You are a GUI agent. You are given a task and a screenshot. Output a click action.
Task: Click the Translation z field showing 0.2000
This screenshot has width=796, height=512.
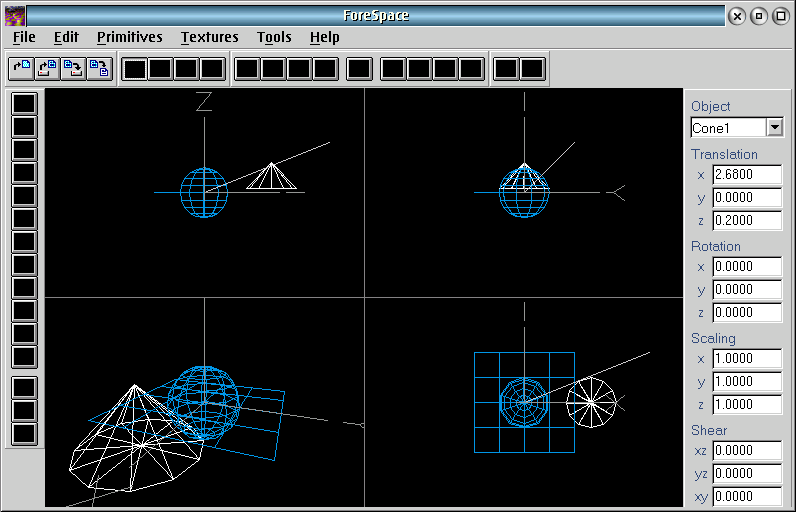click(x=747, y=220)
